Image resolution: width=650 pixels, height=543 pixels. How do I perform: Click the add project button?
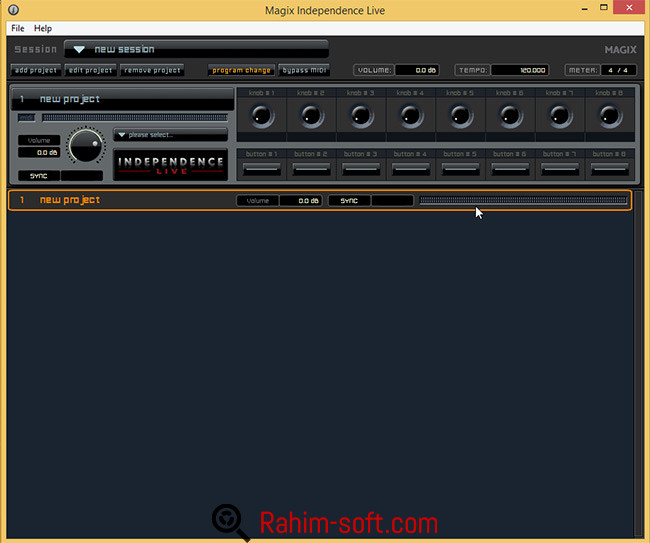[36, 70]
